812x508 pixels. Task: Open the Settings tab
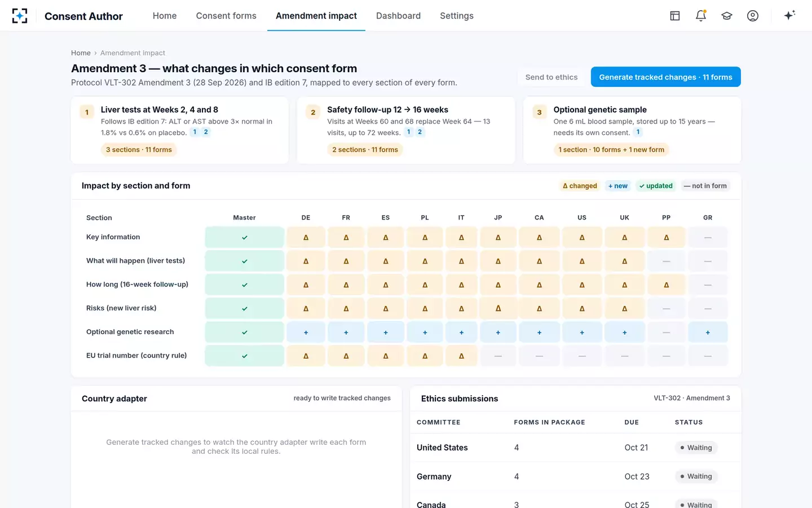(x=457, y=16)
